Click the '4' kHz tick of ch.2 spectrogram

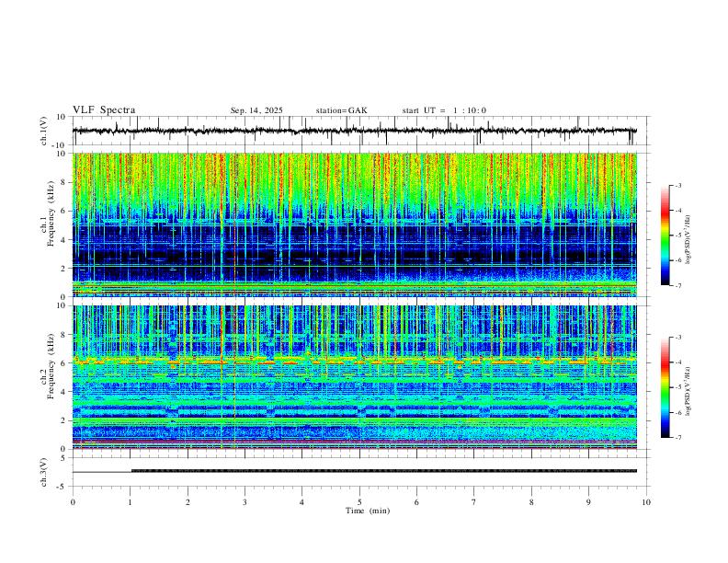point(64,392)
